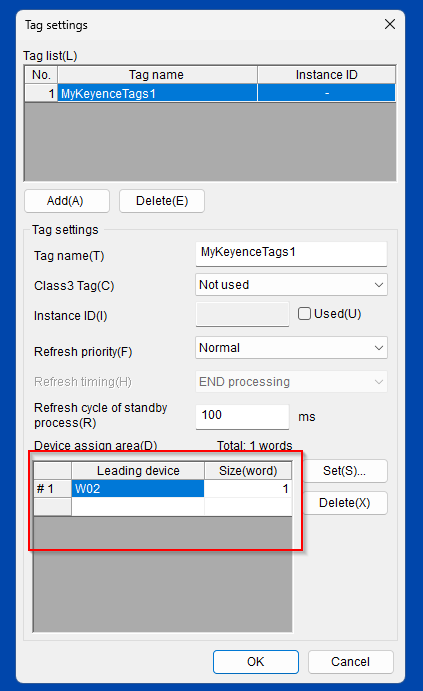The width and height of the screenshot is (423, 691).
Task: Click the Add(A) button
Action: tap(67, 201)
